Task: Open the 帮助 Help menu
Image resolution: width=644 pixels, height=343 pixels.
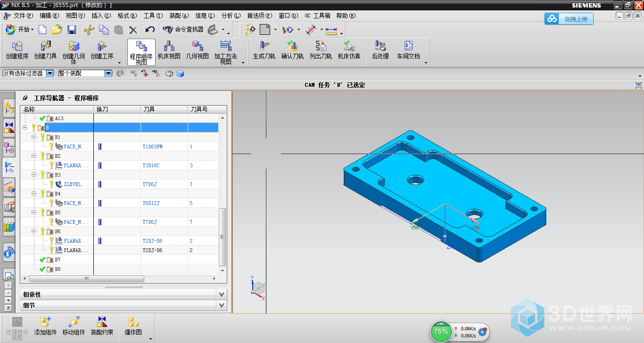Action: pos(346,16)
